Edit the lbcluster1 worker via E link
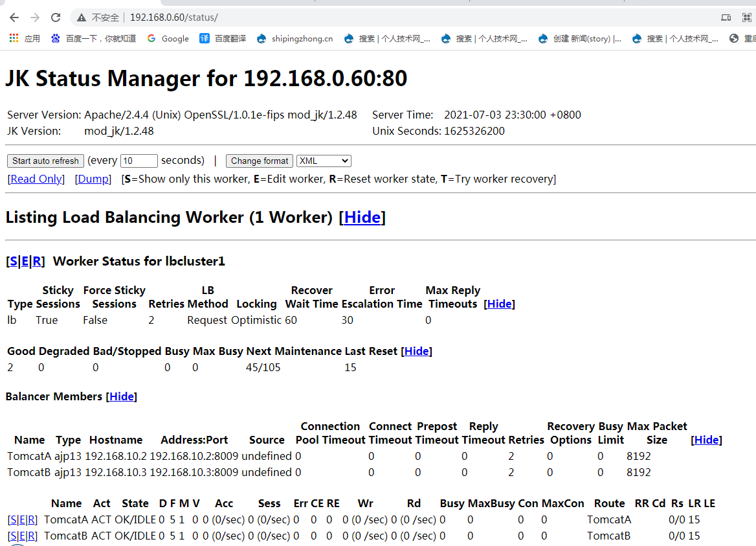Viewport: 756px width, 546px height. (x=25, y=261)
